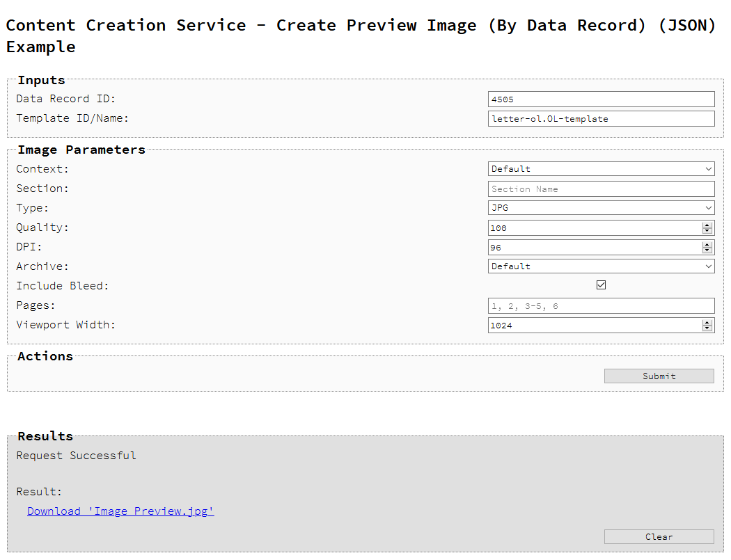Decrease Viewport Width with the down arrow
The height and width of the screenshot is (560, 731).
pyautogui.click(x=707, y=328)
